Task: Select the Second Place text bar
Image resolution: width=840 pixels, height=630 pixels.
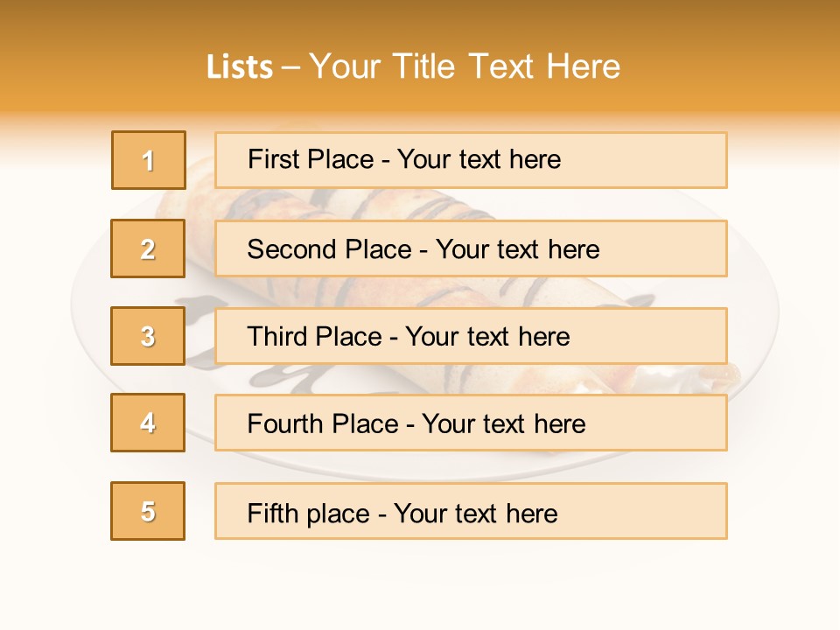Action: click(471, 248)
